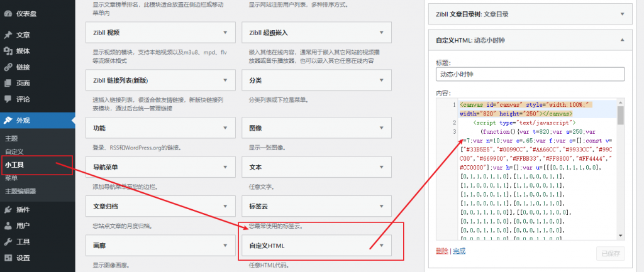The width and height of the screenshot is (644, 272).
Task: Click the code editor vertical scrollbar
Action: pyautogui.click(x=620, y=116)
